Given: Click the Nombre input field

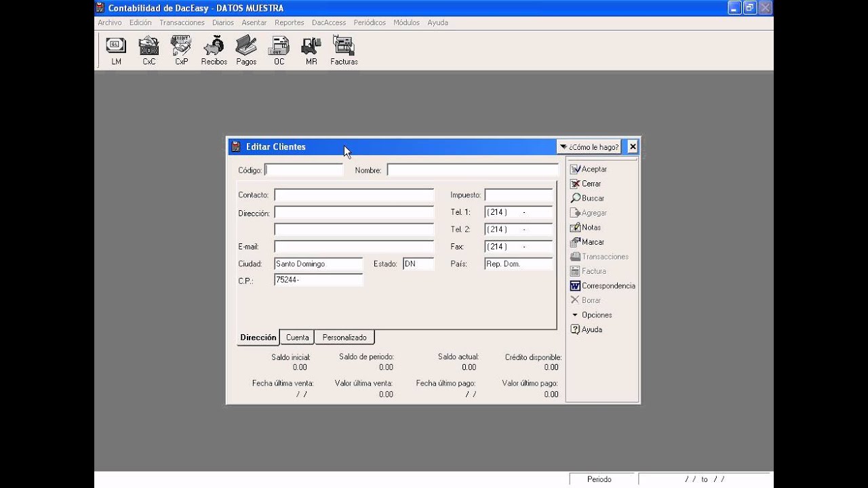Looking at the screenshot, I should click(473, 170).
